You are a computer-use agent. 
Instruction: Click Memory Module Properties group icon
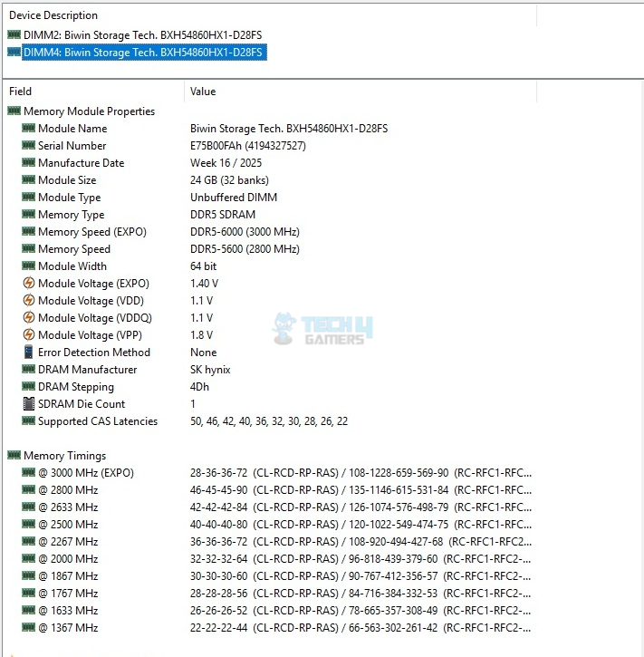pos(14,111)
